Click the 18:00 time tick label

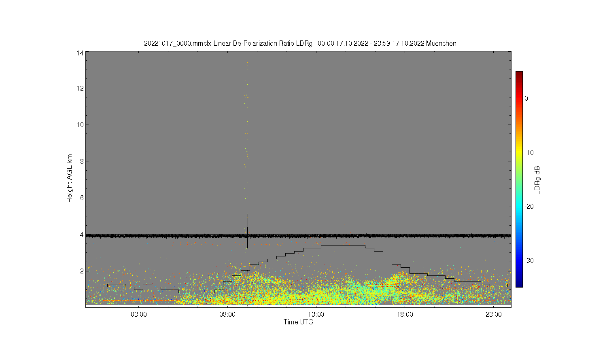point(405,314)
